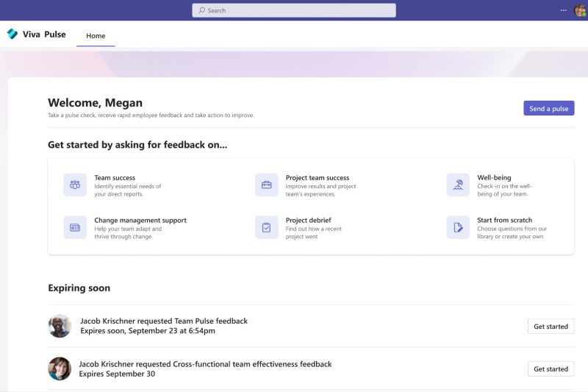Click the Viva Pulse app name
Image resolution: width=588 pixels, height=392 pixels.
coord(44,34)
